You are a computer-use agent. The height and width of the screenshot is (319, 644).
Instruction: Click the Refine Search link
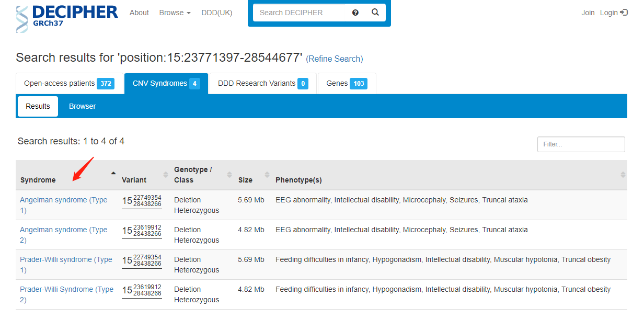(x=335, y=59)
